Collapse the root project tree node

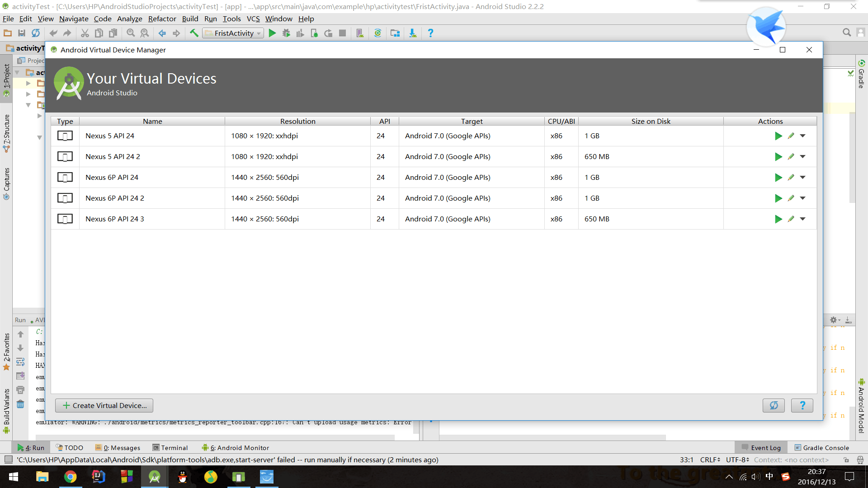[17, 72]
